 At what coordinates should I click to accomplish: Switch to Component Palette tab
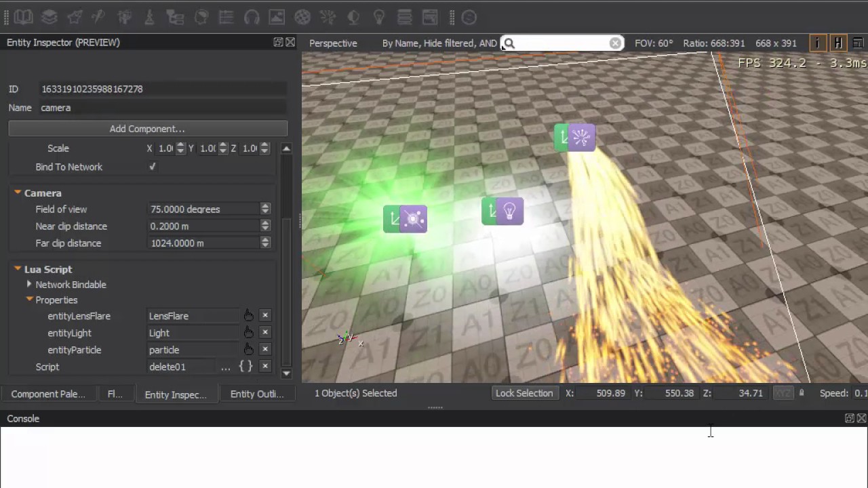coord(48,394)
